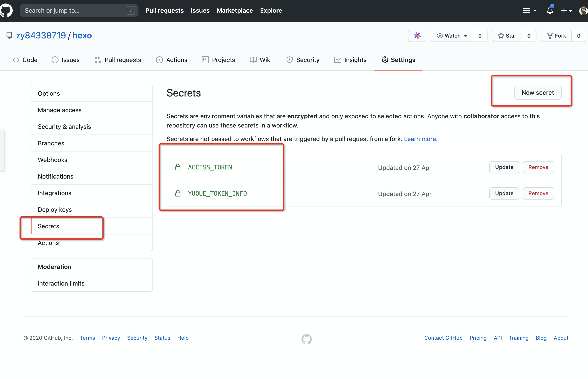This screenshot has height=379, width=588.
Task: Open the Insights tab
Action: click(350, 60)
